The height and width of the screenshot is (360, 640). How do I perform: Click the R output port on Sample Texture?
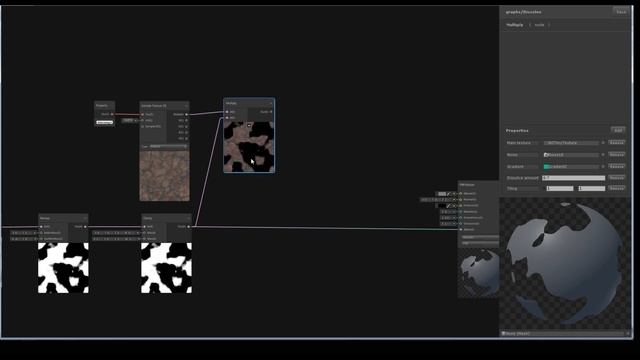click(x=187, y=120)
